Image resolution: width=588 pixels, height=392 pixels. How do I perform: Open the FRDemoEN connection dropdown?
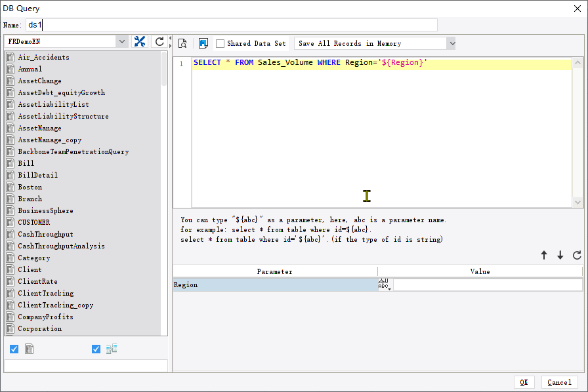[x=122, y=41]
